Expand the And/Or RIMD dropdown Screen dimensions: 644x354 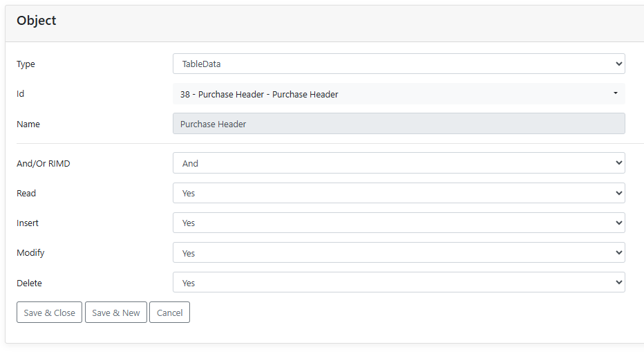coord(399,163)
